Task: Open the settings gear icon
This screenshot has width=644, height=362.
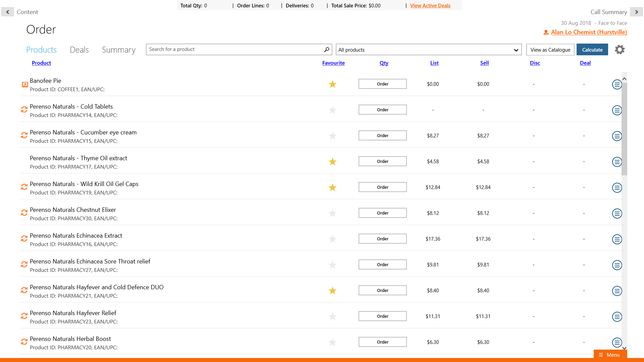Action: coord(620,50)
